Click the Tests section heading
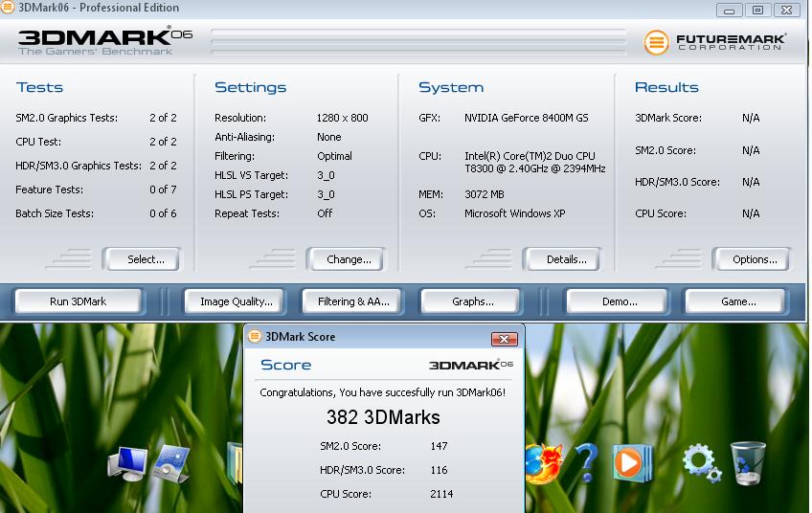This screenshot has width=812, height=513. [x=39, y=87]
